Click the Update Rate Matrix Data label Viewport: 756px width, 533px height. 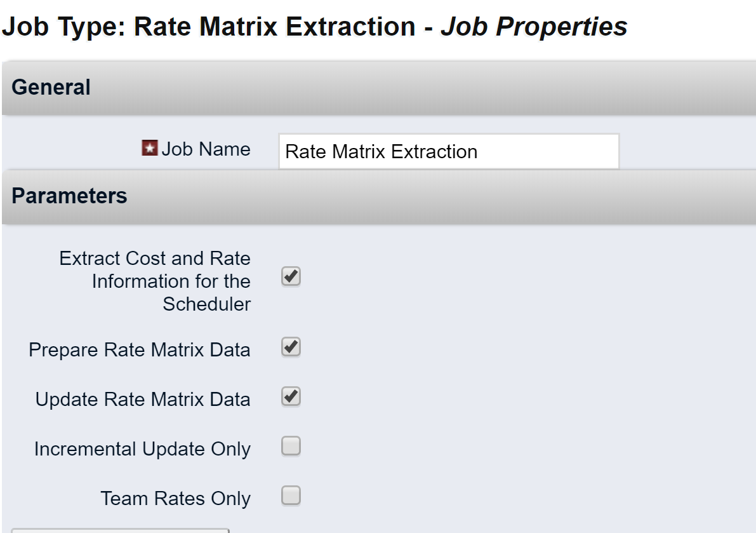pyautogui.click(x=143, y=400)
